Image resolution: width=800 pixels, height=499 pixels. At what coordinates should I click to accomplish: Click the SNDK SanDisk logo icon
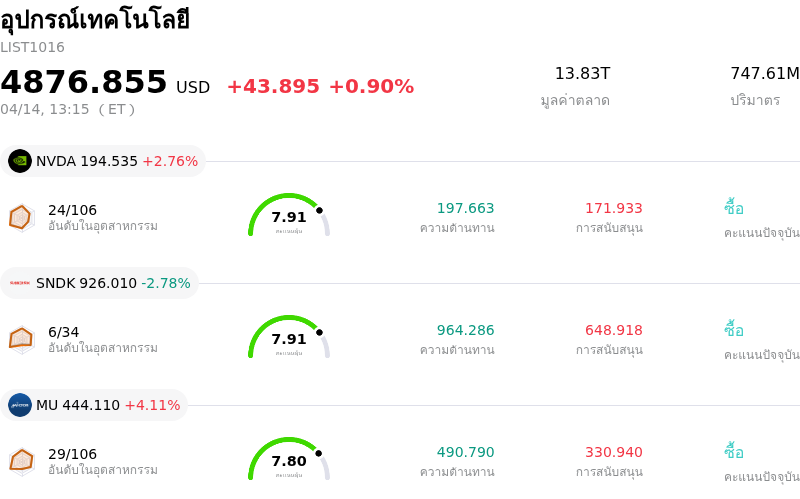pos(20,283)
